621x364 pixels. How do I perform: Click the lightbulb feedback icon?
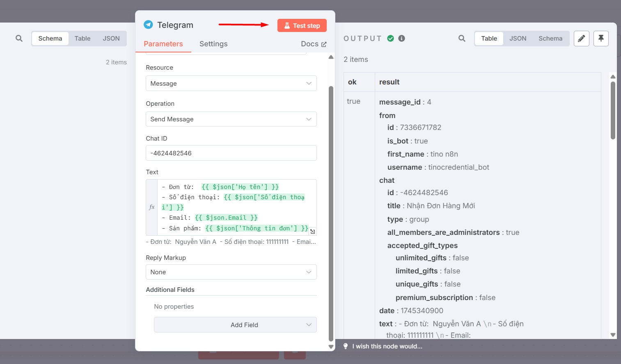pyautogui.click(x=346, y=346)
